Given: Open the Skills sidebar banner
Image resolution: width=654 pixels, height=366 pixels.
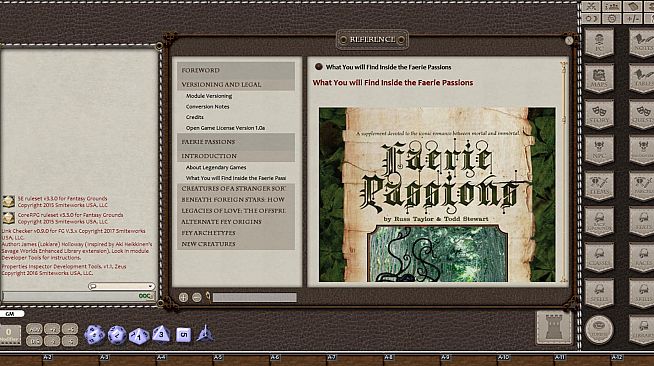Looking at the screenshot, I should (642, 293).
